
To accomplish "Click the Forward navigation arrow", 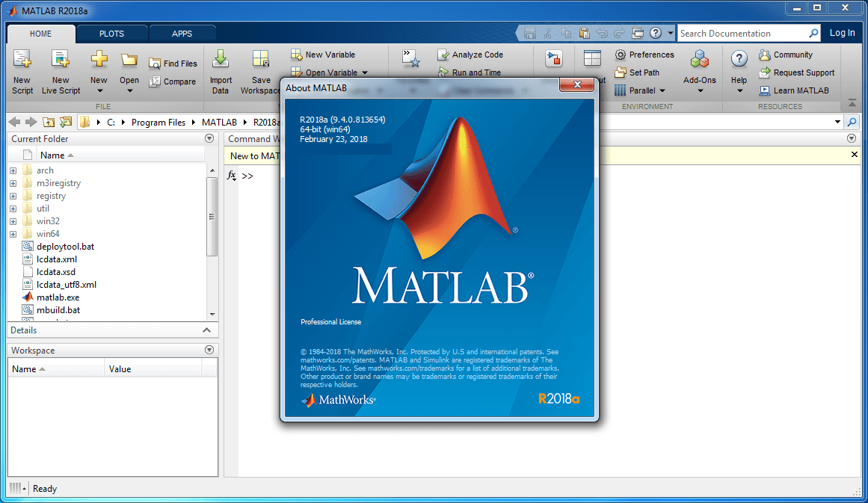I will [31, 122].
